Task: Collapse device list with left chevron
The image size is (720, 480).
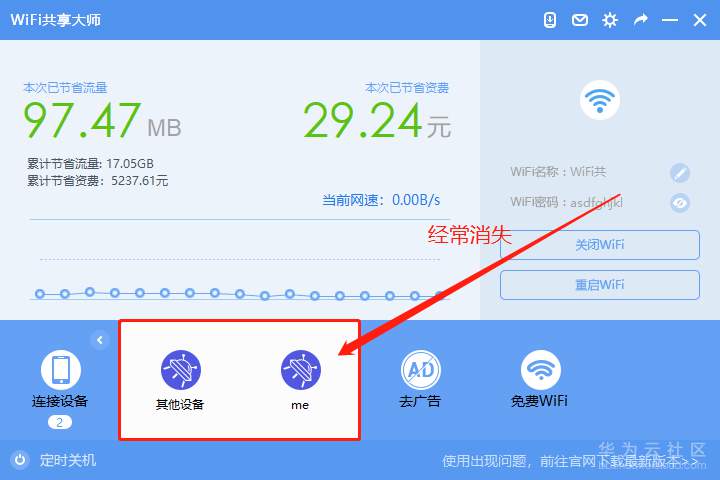Action: 100,340
